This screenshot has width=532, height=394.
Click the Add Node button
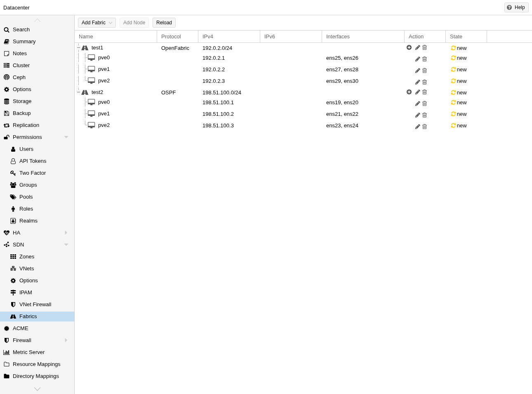pyautogui.click(x=134, y=23)
